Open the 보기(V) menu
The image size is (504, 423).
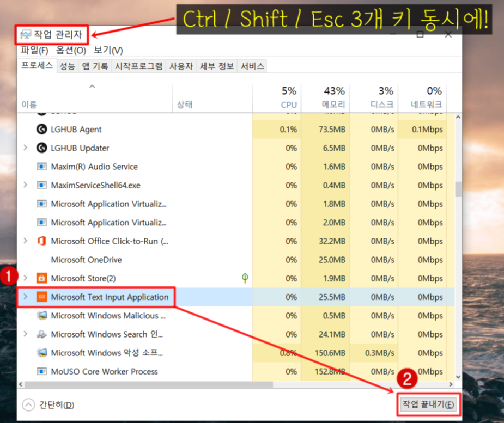coord(108,51)
